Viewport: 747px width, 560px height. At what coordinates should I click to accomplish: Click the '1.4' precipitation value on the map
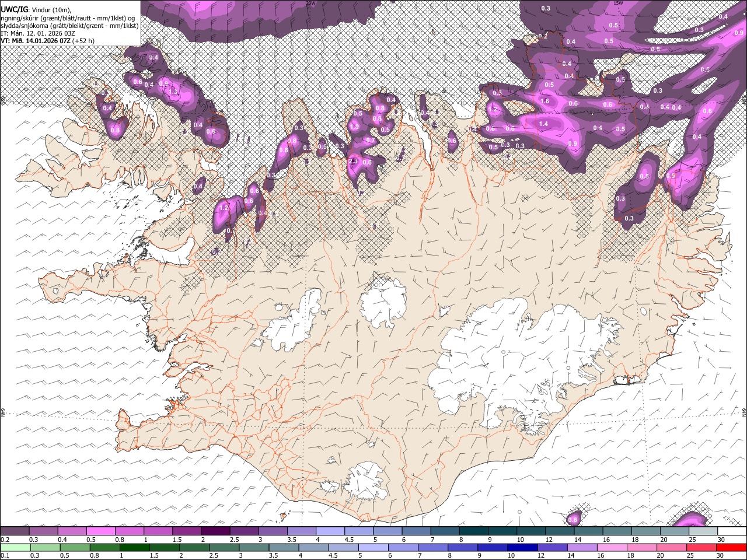(543, 124)
